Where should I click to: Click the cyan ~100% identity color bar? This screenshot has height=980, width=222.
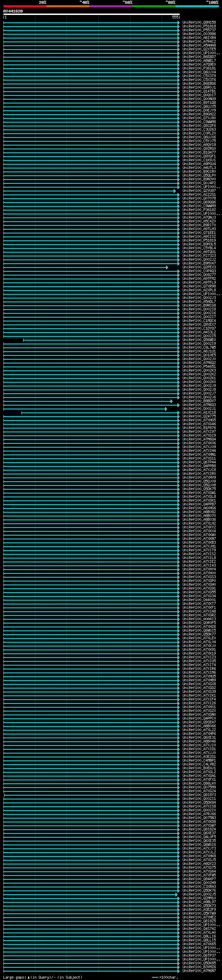197,6
